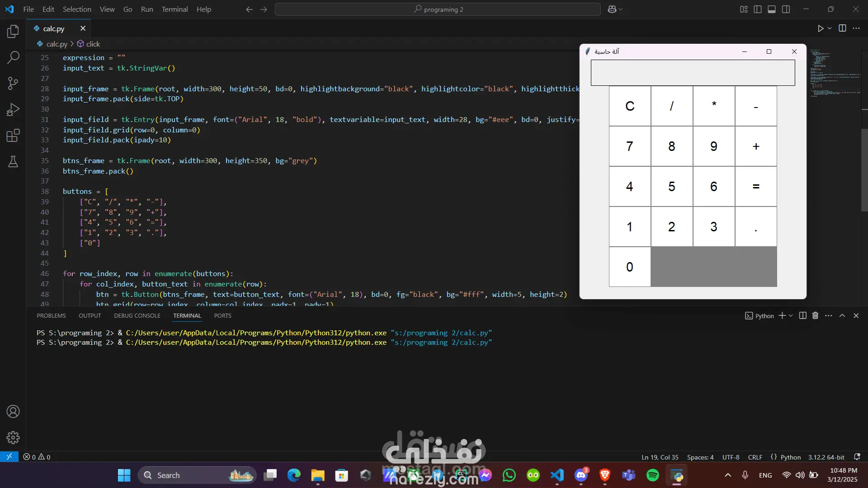Maximize the panel with the up chevron
The width and height of the screenshot is (868, 488).
(x=842, y=315)
